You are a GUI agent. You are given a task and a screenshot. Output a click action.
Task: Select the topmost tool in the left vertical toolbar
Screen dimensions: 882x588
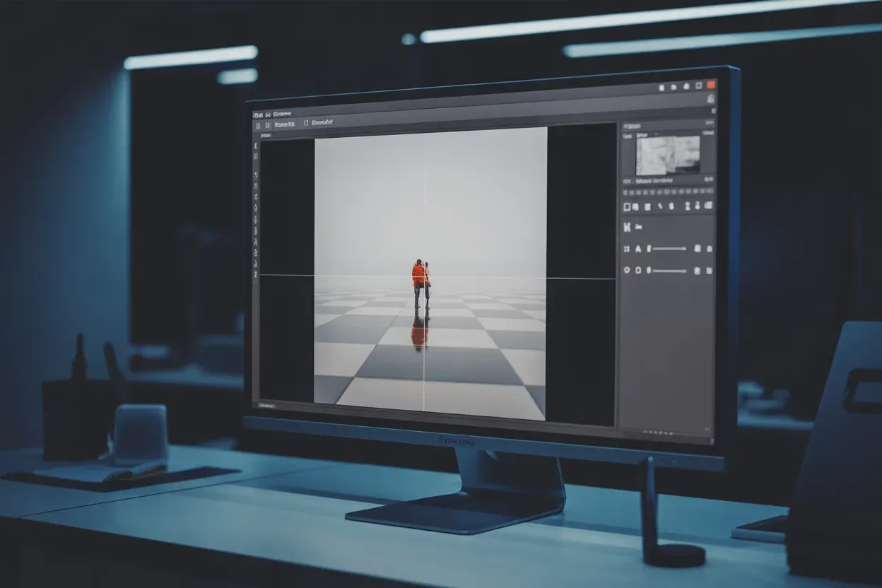(256, 146)
